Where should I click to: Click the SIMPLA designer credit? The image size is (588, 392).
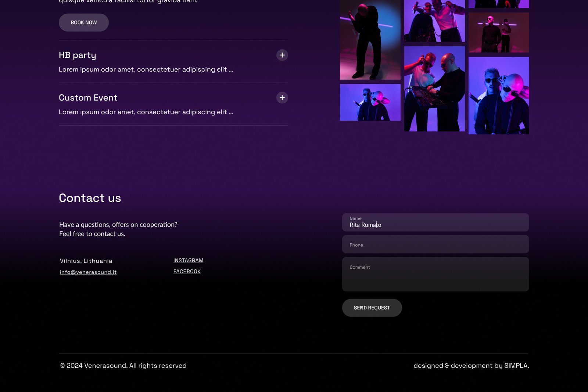tap(516, 366)
